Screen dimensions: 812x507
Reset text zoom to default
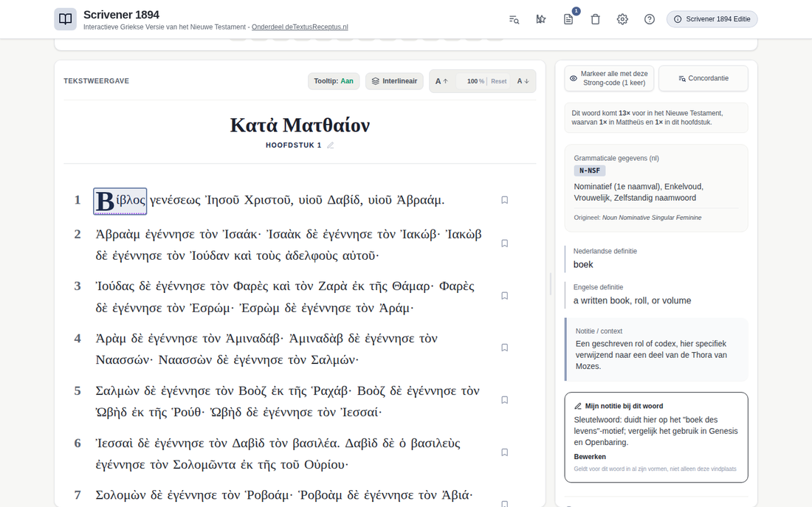[499, 81]
